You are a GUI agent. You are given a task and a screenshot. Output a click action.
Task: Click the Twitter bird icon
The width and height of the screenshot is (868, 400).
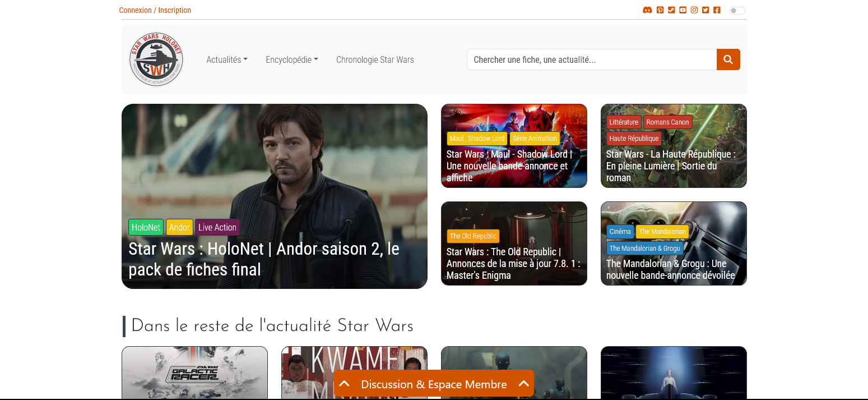(705, 10)
